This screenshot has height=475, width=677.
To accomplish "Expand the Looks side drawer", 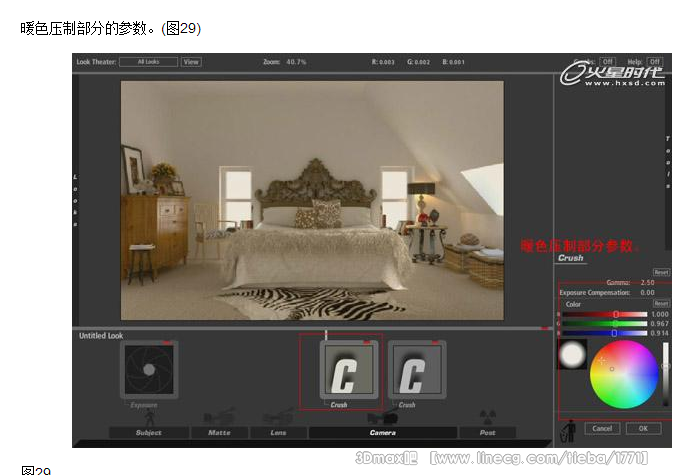I will [75, 201].
